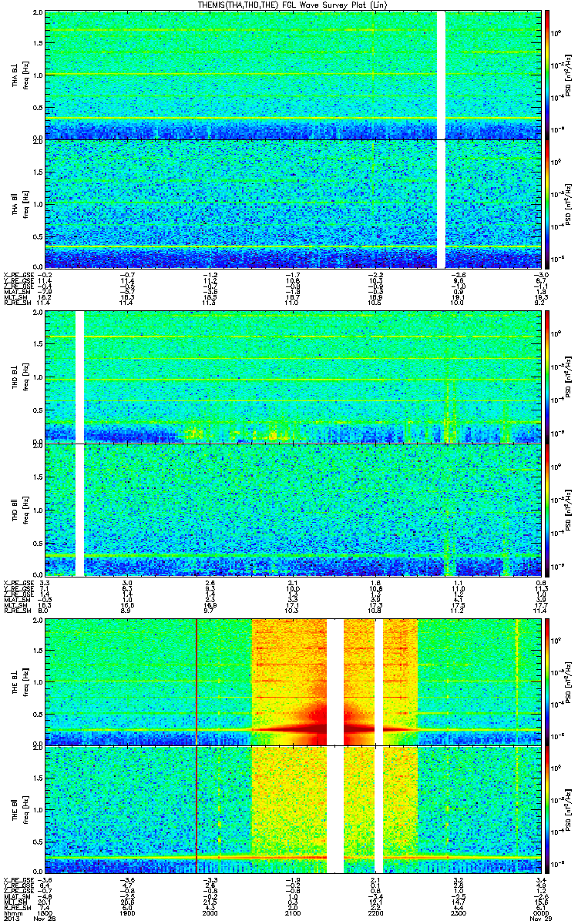The width and height of the screenshot is (578, 924).
Task: Click the plot title THEMIS FGL Wave Survey Plot
Action: [x=292, y=5]
